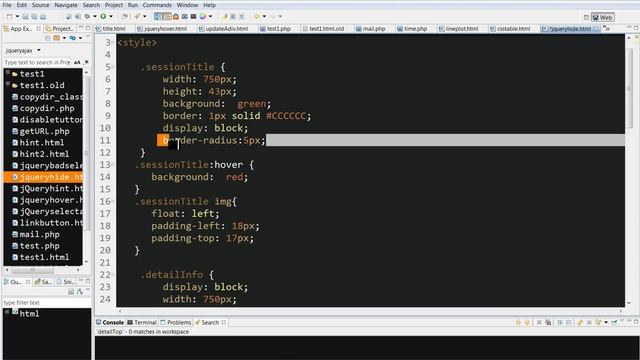The width and height of the screenshot is (640, 360).
Task: Select test1.html in file tree
Action: (44, 257)
